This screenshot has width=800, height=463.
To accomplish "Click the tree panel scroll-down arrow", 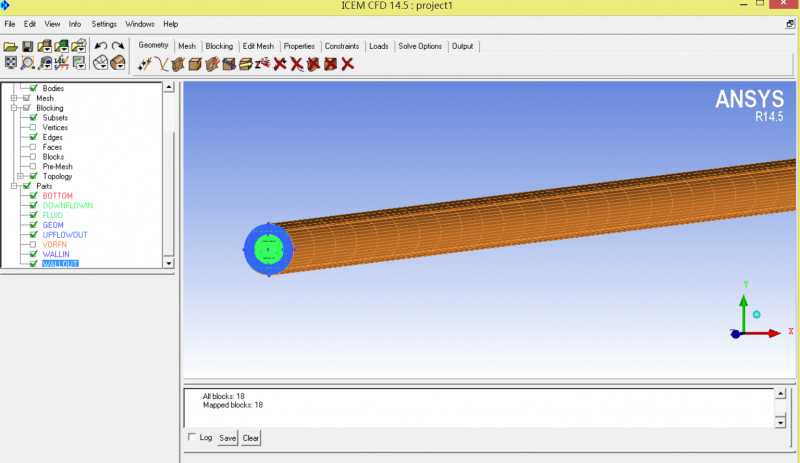I will (169, 263).
